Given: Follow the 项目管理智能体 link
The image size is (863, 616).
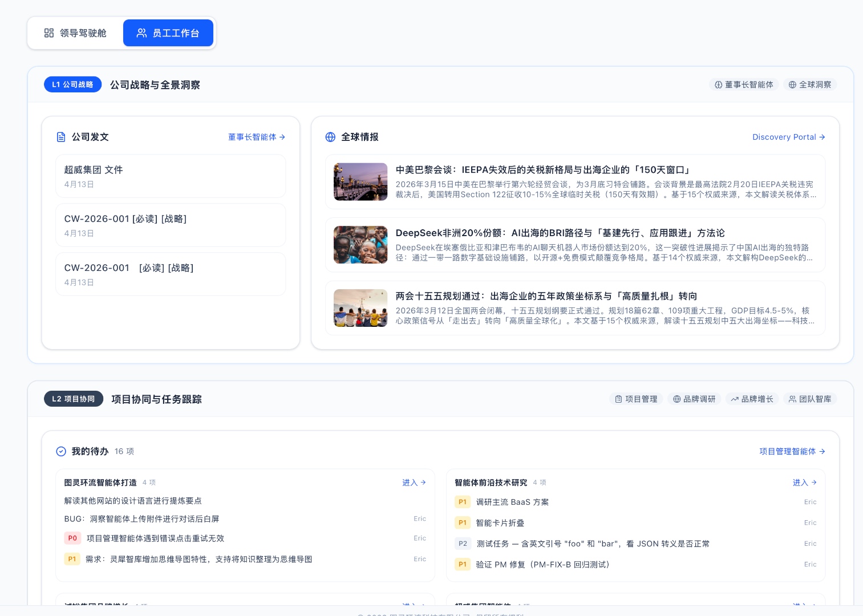Looking at the screenshot, I should pos(792,451).
